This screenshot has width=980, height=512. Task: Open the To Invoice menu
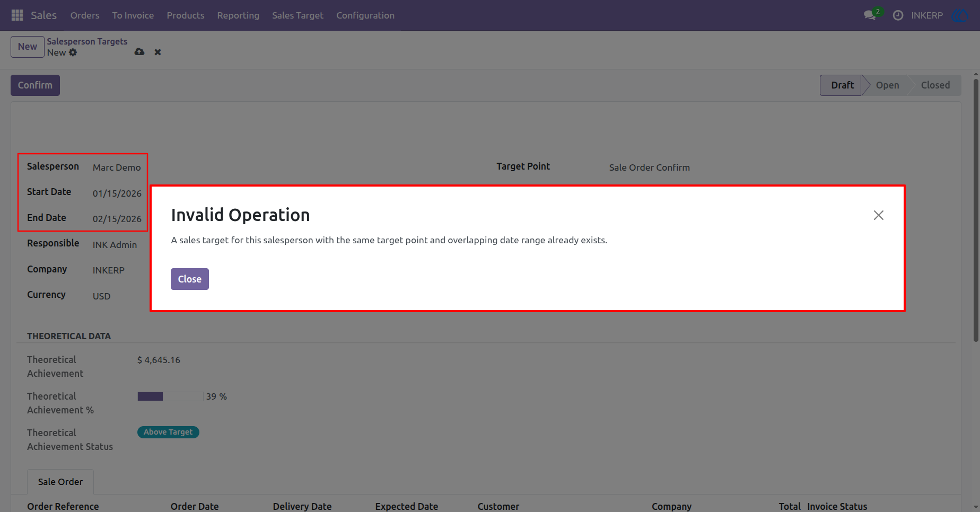tap(133, 15)
